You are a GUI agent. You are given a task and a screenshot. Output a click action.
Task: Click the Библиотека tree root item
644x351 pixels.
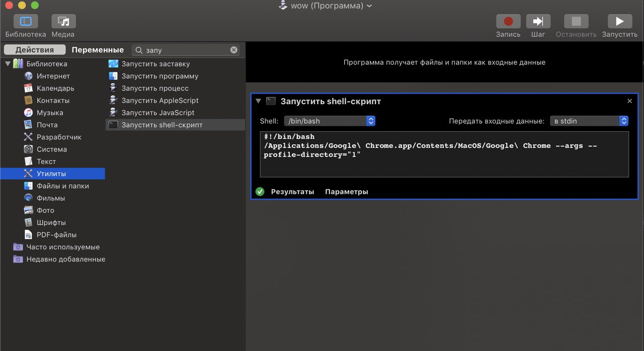(46, 64)
